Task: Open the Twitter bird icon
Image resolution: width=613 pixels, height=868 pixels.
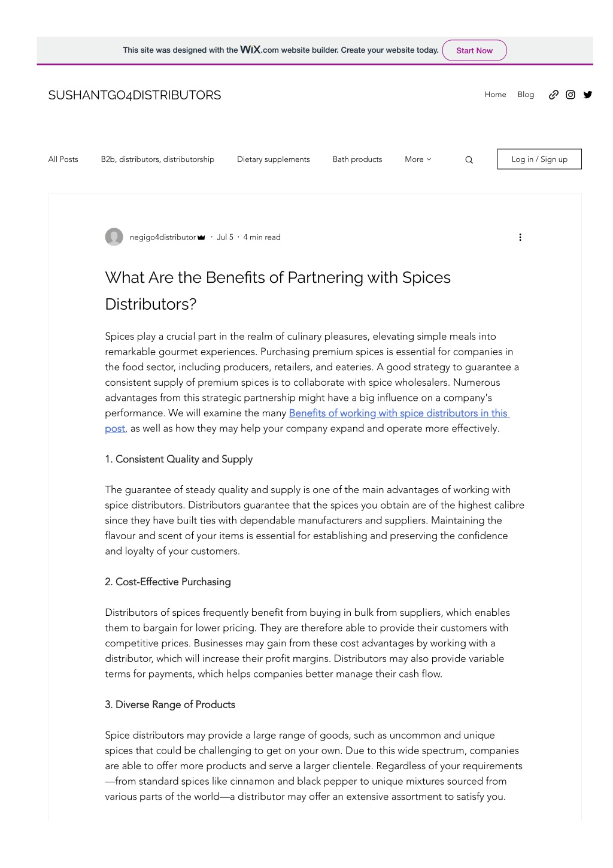Action: 588,95
